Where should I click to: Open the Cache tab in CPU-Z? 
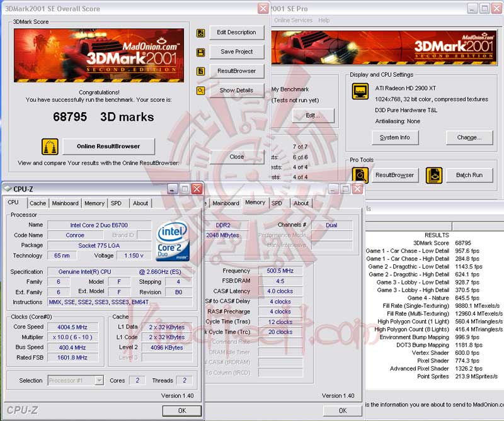38,203
